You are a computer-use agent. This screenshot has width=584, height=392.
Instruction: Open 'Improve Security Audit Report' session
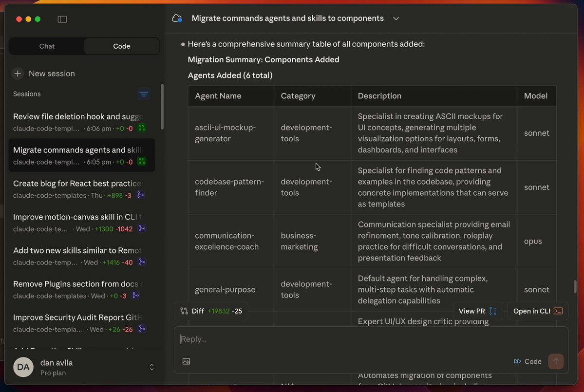tap(81, 323)
